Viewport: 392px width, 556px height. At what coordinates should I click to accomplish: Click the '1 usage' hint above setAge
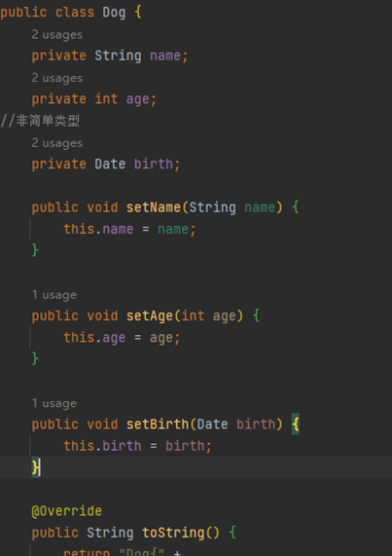click(x=54, y=295)
